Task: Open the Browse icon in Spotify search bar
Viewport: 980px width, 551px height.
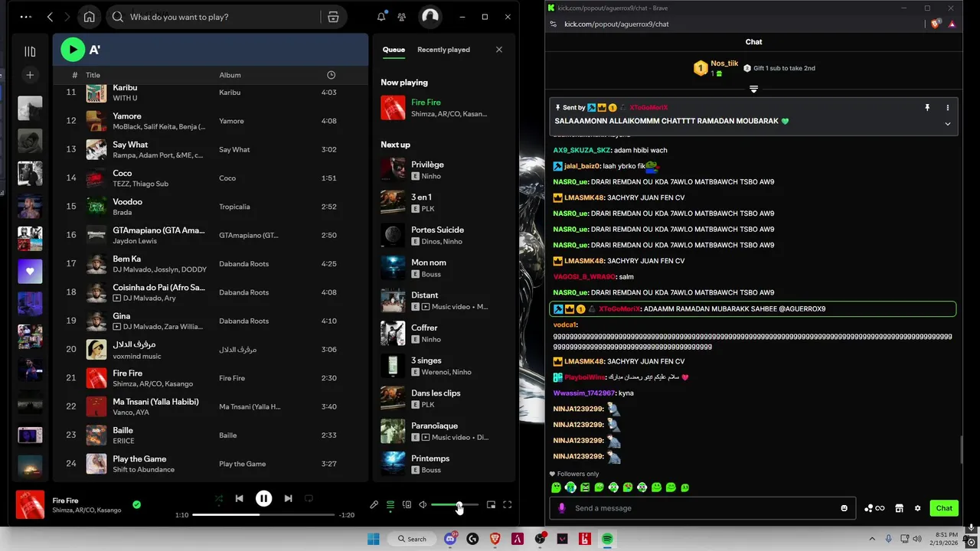Action: (x=333, y=17)
